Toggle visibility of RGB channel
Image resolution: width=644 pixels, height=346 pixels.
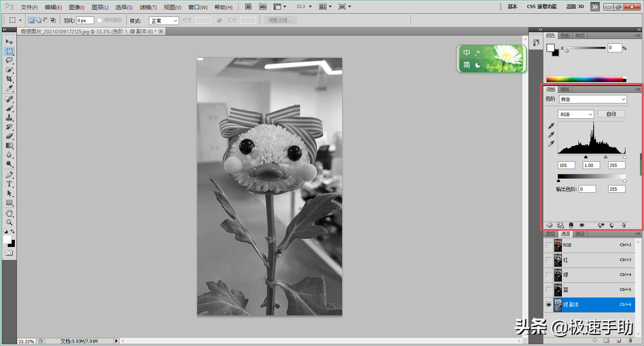point(549,245)
